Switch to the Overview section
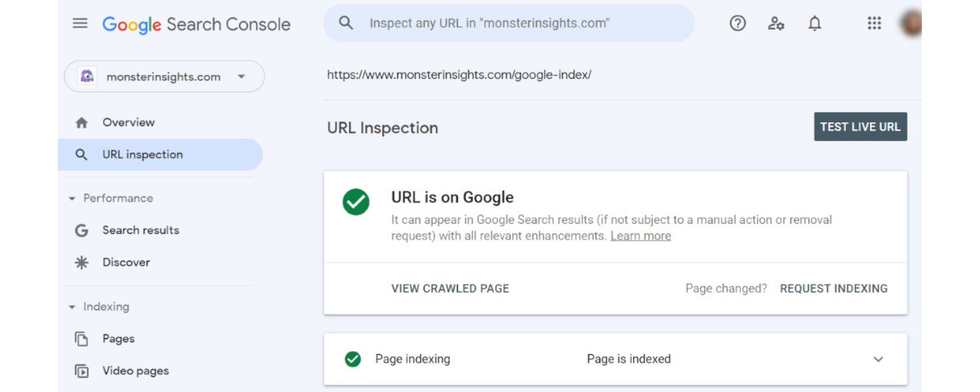Image resolution: width=980 pixels, height=392 pixels. (x=128, y=122)
